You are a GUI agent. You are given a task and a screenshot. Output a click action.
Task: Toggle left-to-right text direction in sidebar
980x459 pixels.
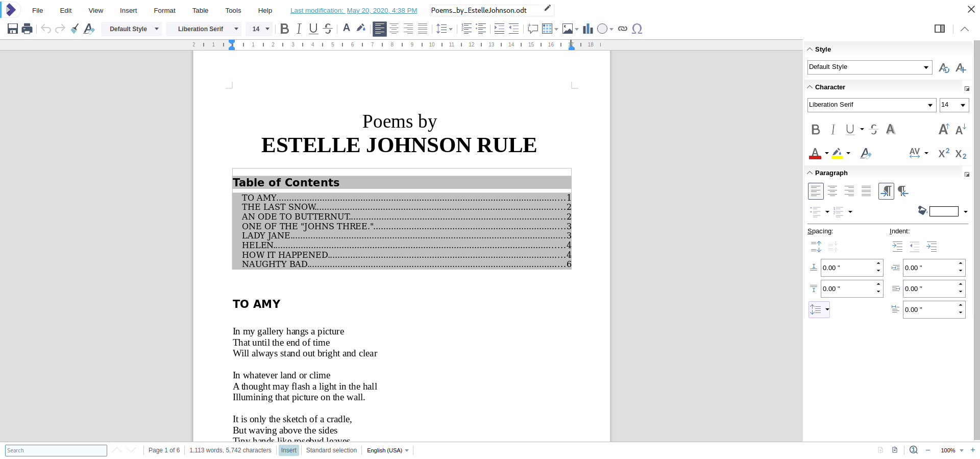click(886, 191)
